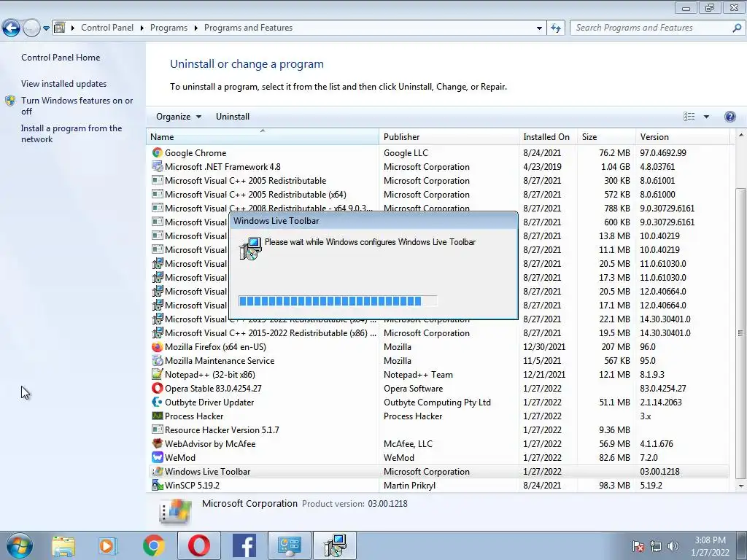
Task: Change view using the view layout icon
Action: coord(689,117)
